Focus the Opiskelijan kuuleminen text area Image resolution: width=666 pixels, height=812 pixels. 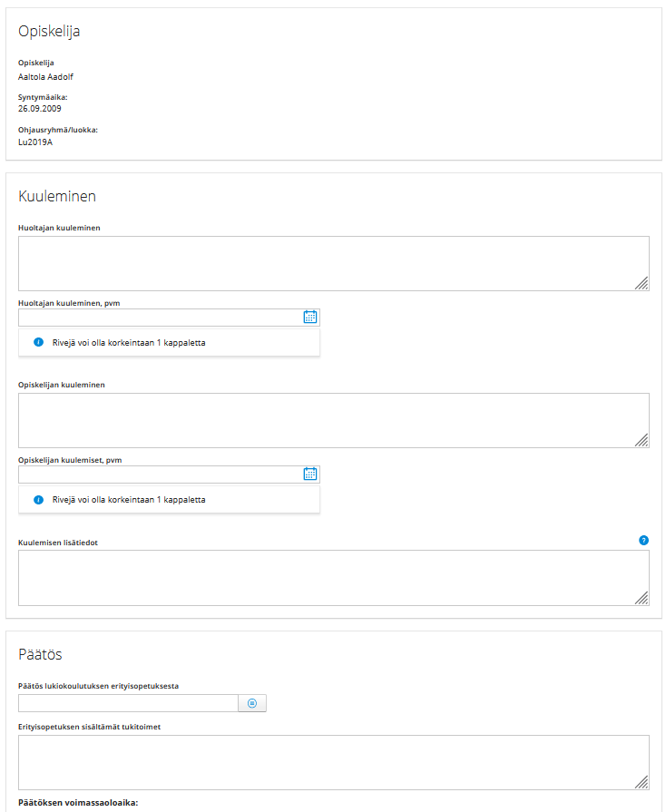(334, 420)
